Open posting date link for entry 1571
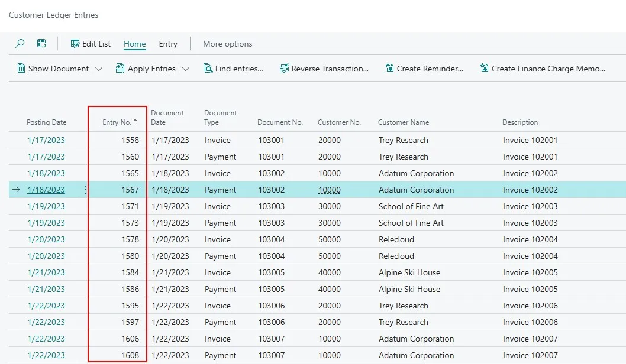 [x=46, y=206]
